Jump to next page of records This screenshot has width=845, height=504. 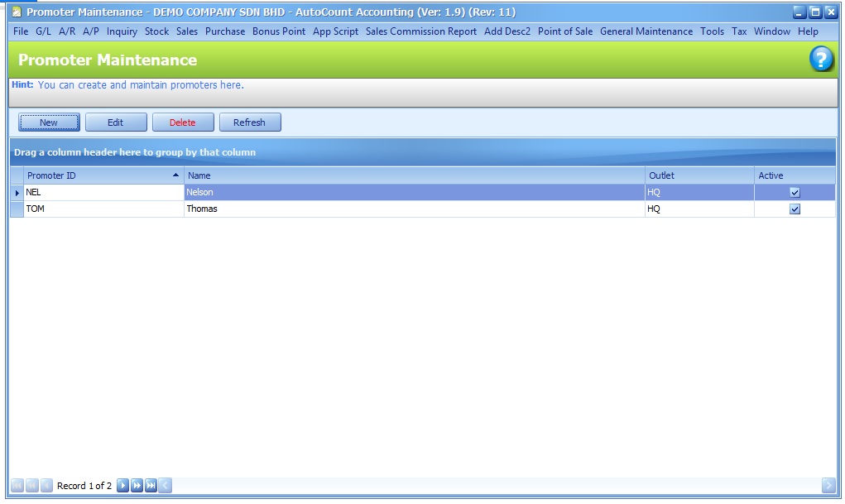(137, 486)
